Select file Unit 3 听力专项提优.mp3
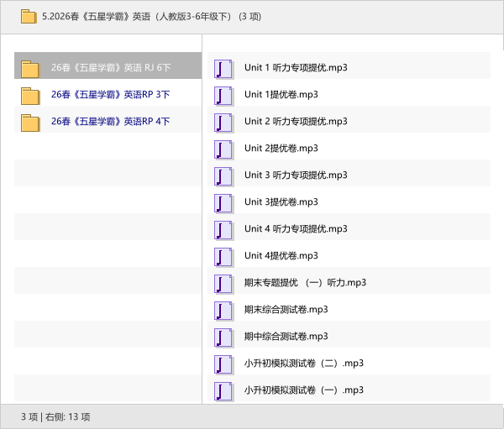The image size is (504, 429). point(295,175)
